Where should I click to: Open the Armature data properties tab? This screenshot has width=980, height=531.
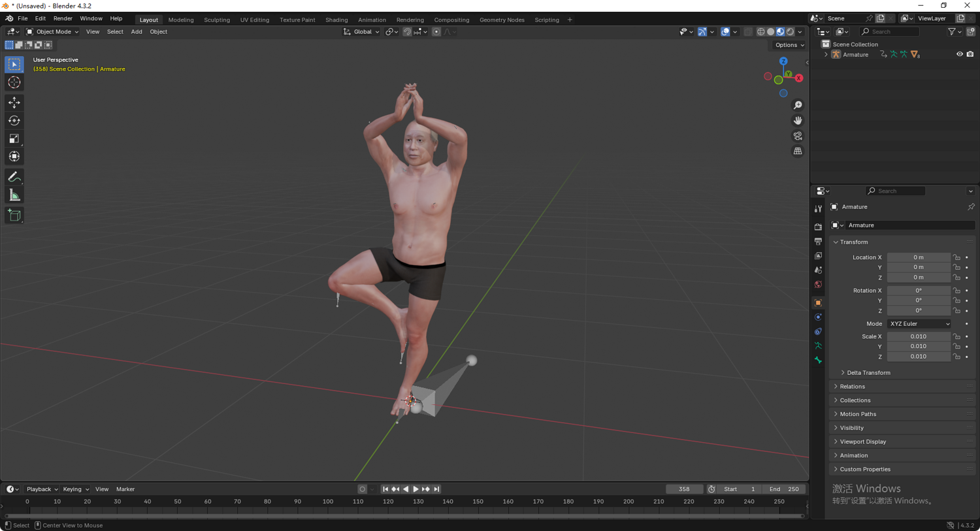[818, 346]
